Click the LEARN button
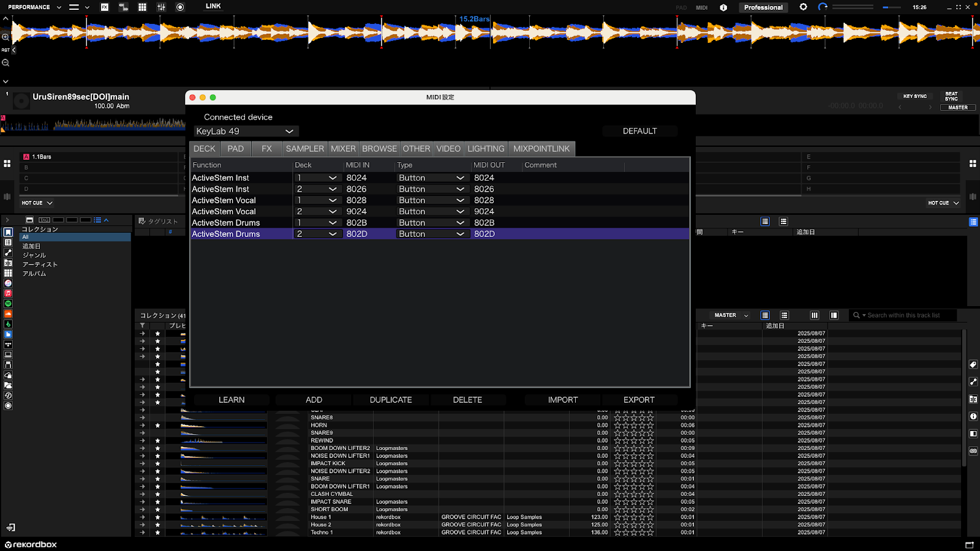Image resolution: width=980 pixels, height=551 pixels. pos(232,400)
